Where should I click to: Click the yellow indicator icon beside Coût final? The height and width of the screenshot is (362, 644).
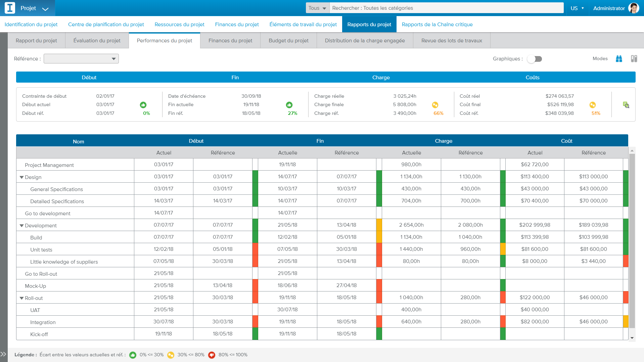(x=592, y=105)
